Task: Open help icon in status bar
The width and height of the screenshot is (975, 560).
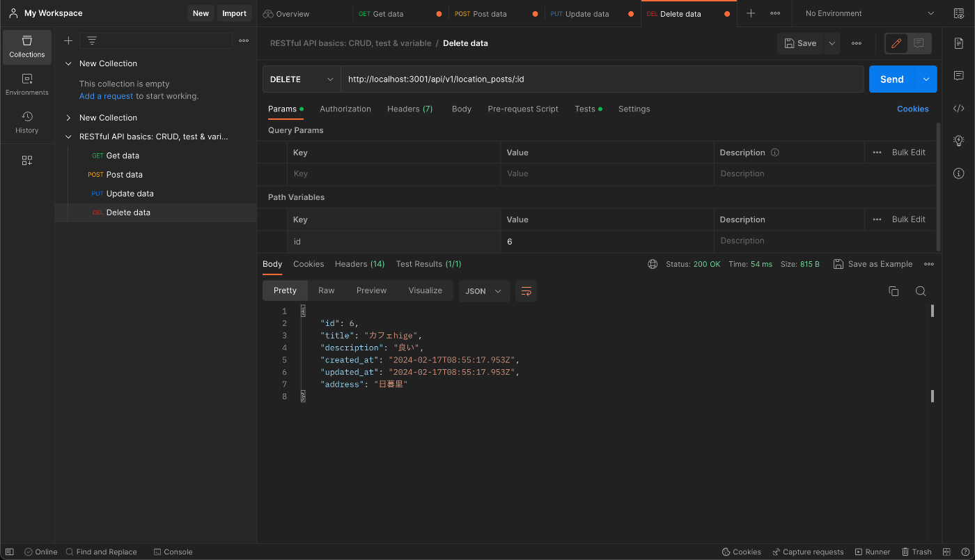Action: (x=965, y=552)
